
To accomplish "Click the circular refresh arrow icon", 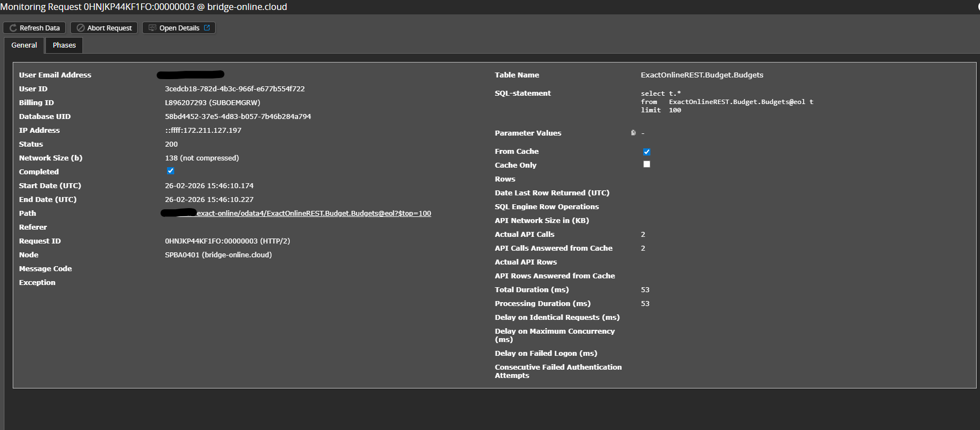I will 13,28.
